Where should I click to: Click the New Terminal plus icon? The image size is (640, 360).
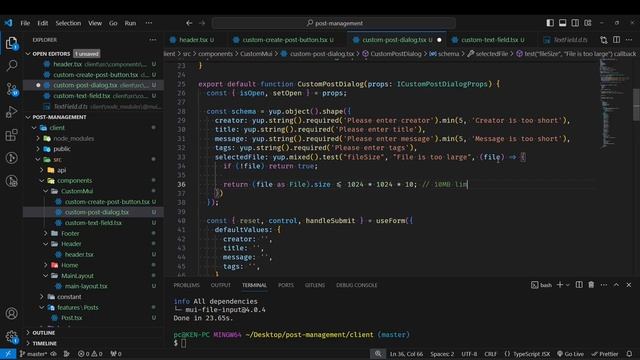560,284
